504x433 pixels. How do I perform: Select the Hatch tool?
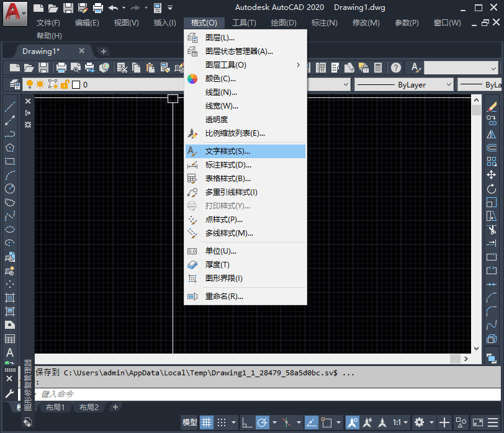click(10, 298)
